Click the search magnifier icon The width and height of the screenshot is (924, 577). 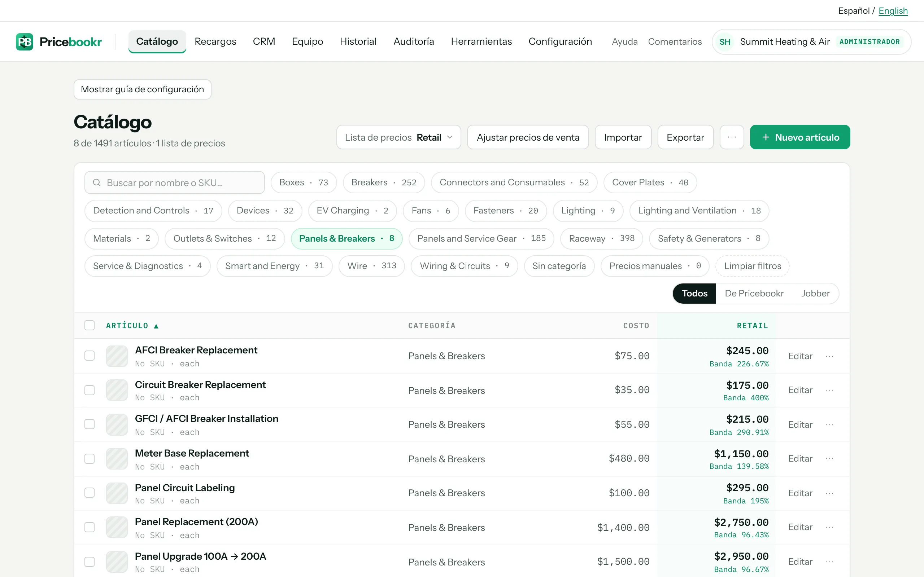coord(97,183)
